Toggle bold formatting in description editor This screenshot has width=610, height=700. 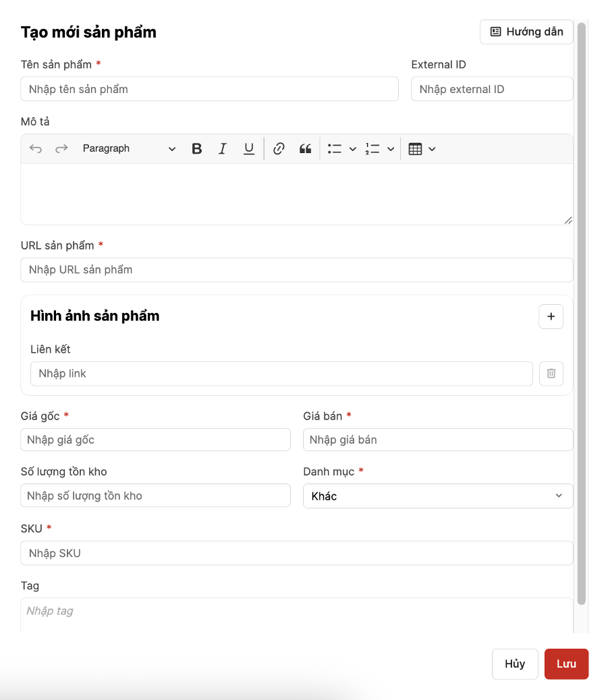(x=197, y=149)
